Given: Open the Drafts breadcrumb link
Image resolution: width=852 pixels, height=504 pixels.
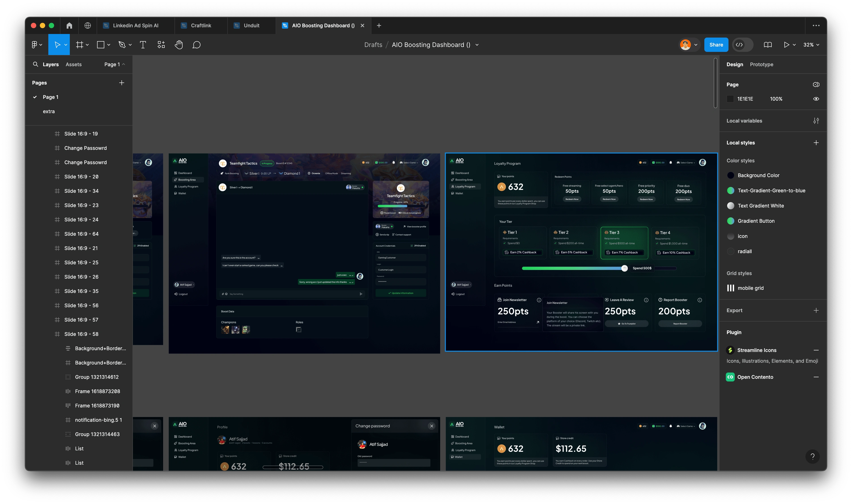Looking at the screenshot, I should [x=373, y=45].
